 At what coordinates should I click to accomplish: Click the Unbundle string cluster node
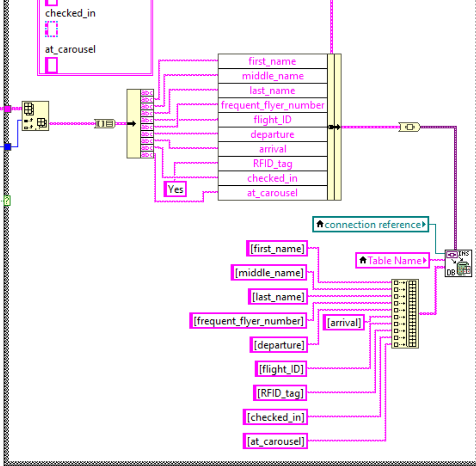(140, 123)
